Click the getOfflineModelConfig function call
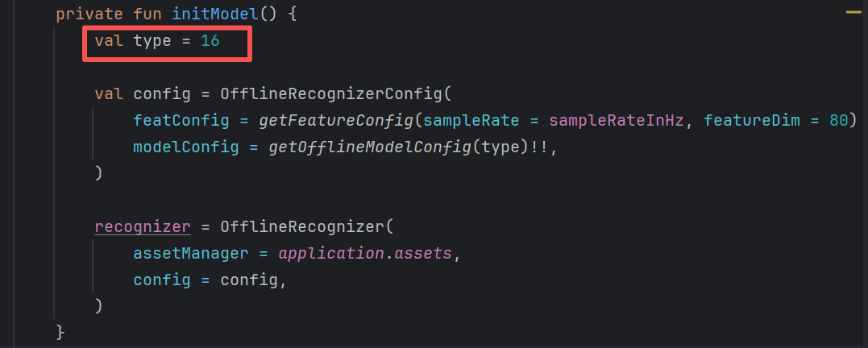The image size is (868, 348). point(370,147)
